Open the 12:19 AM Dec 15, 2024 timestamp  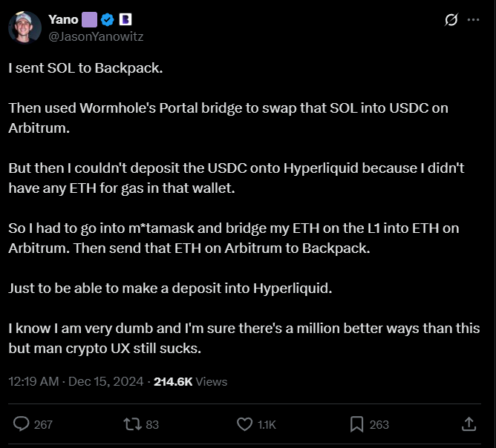[x=77, y=382]
